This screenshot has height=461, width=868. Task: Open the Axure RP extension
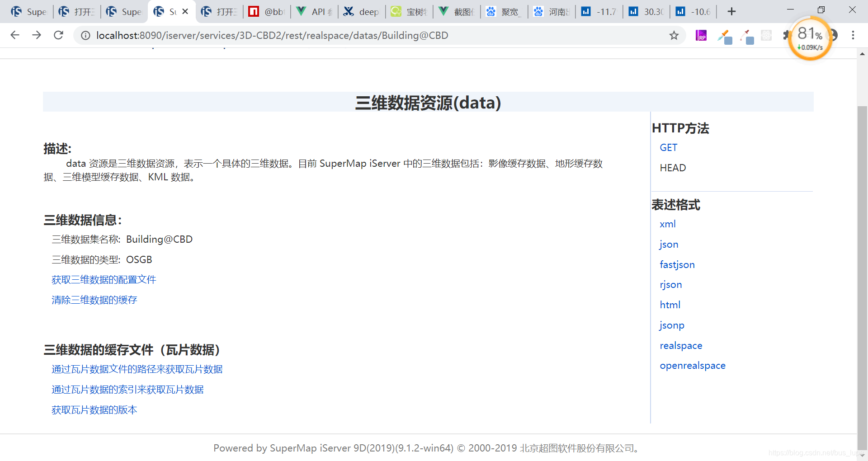pyautogui.click(x=701, y=35)
